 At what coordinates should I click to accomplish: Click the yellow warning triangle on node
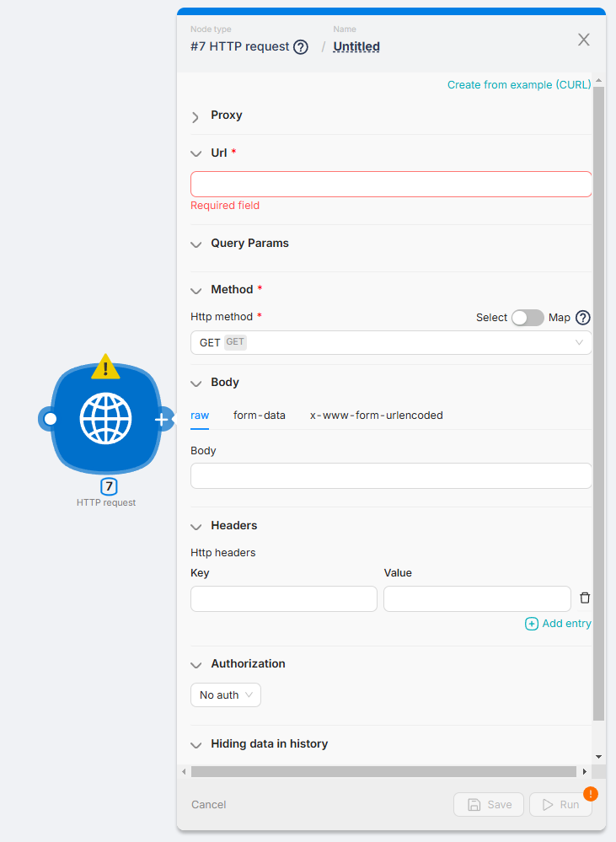[x=105, y=367]
